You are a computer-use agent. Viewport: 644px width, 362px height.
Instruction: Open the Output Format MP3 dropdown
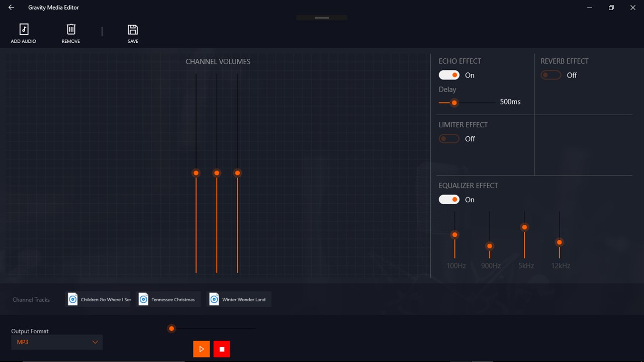57,342
